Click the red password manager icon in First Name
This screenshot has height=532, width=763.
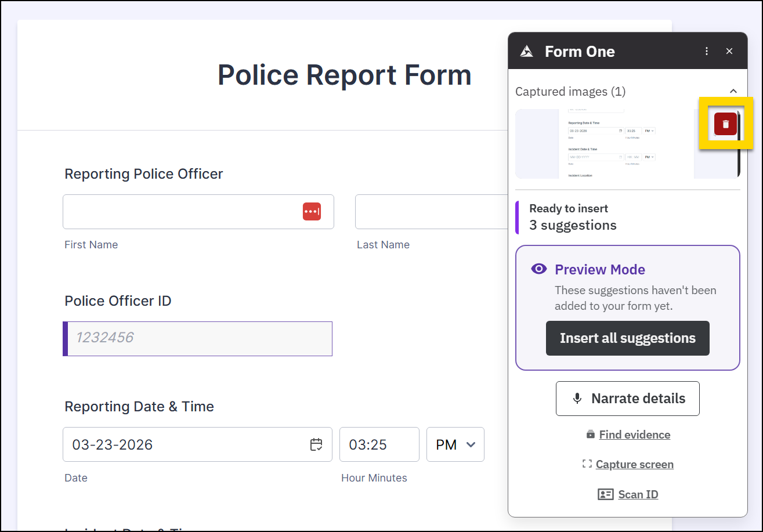point(312,212)
